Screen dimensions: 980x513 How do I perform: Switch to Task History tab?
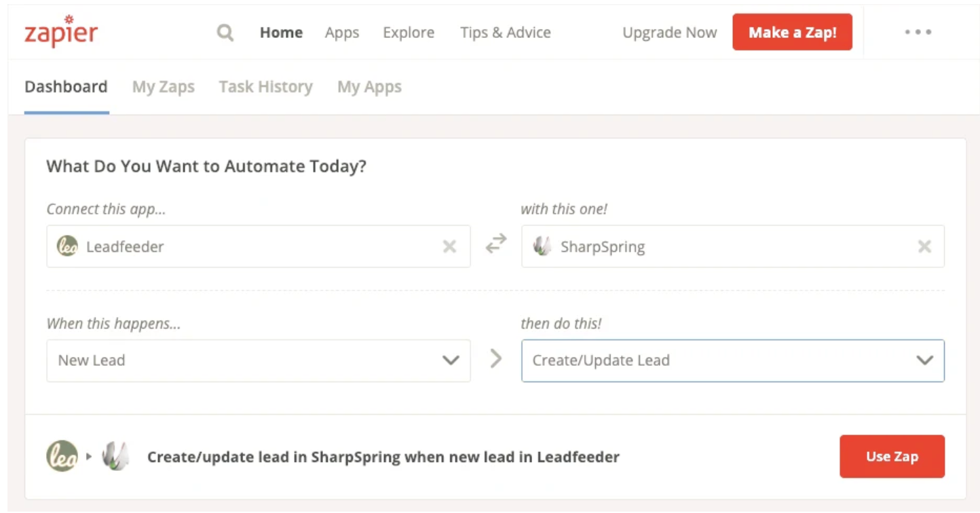click(266, 87)
